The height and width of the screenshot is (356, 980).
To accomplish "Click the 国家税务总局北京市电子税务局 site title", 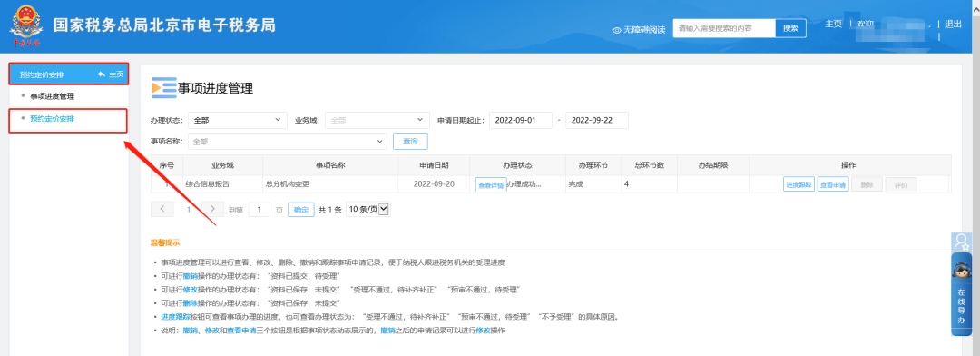I will (x=163, y=25).
